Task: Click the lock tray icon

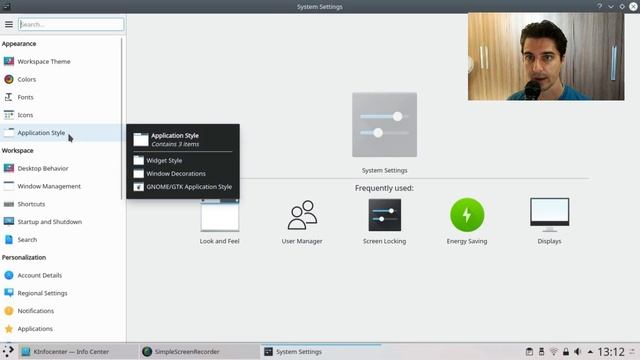Action: (566, 351)
